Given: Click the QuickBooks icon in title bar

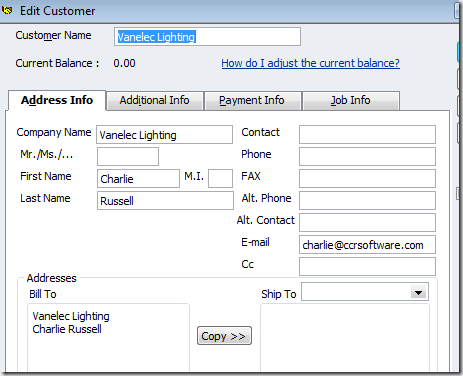Looking at the screenshot, I should tap(7, 10).
